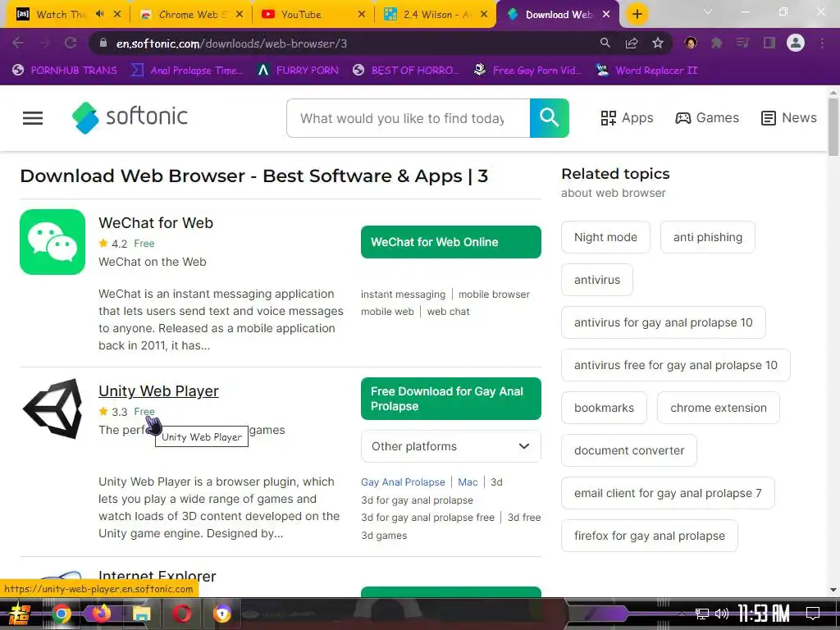Screen dimensions: 840x630
Task: Open the tab search chevron
Action: click(x=708, y=11)
